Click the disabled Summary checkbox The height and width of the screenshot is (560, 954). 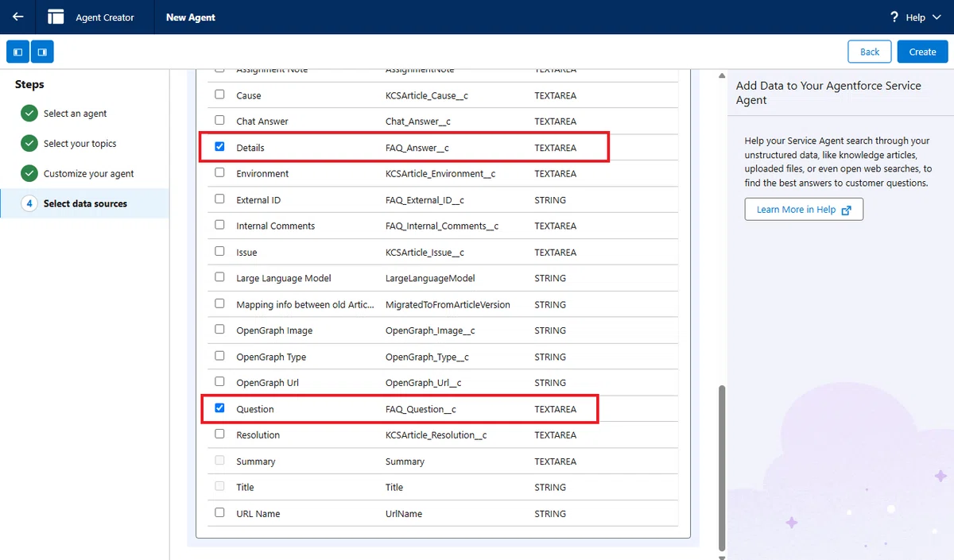tap(220, 461)
